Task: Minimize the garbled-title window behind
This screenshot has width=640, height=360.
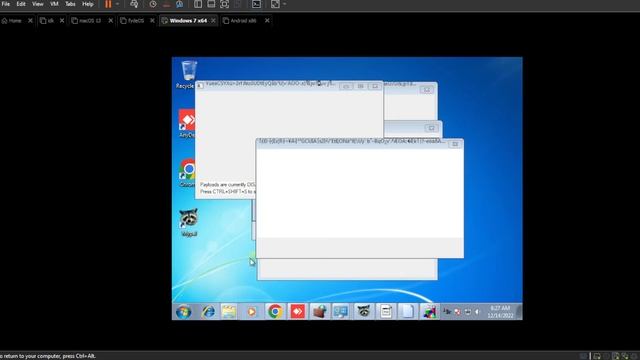Action: point(346,86)
